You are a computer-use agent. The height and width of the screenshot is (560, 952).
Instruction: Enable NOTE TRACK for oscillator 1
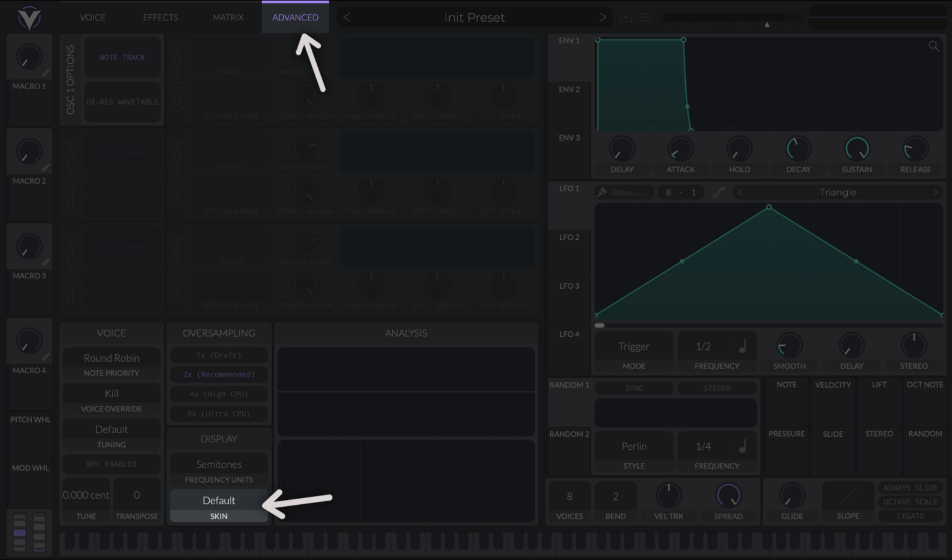(123, 57)
